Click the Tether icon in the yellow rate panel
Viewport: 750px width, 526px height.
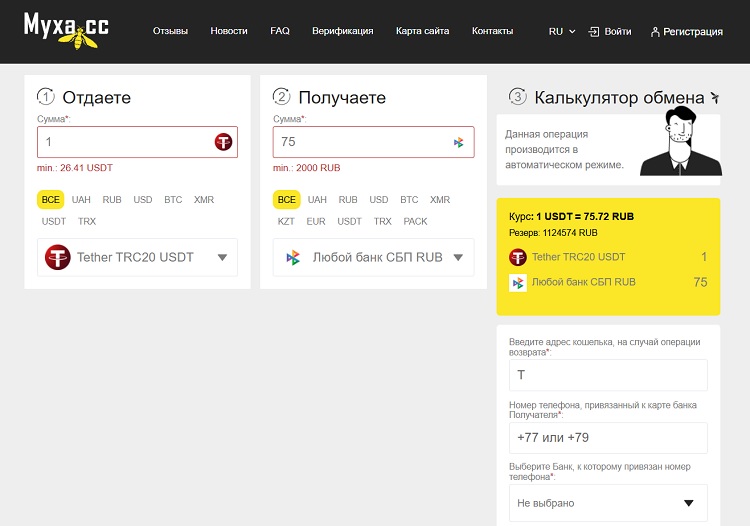point(518,257)
